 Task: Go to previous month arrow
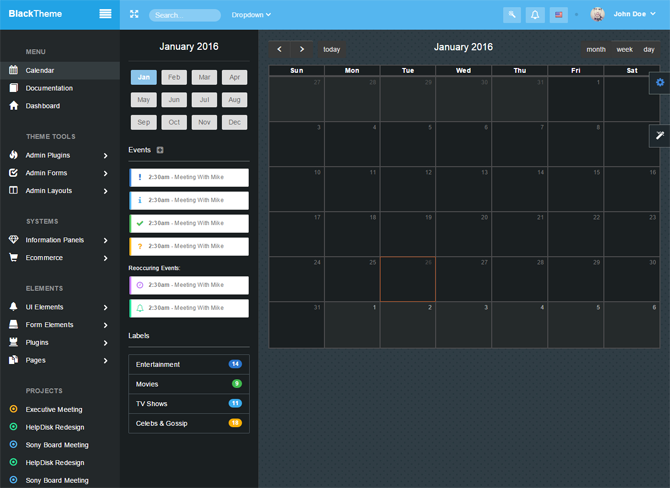pyautogui.click(x=279, y=50)
